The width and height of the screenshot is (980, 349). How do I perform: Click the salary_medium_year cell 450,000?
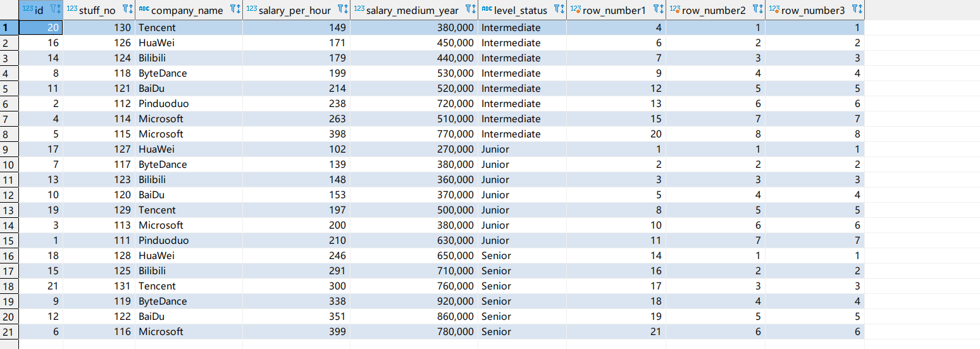click(414, 42)
